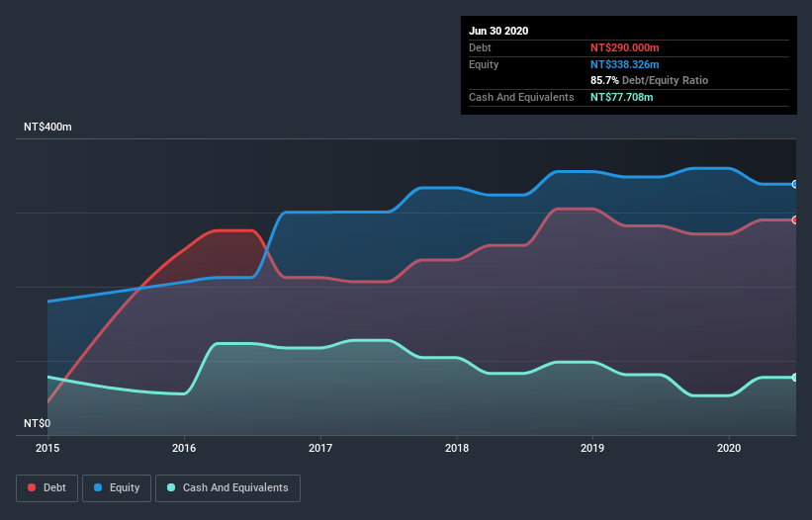Click the 2015 x-axis label
Viewport: 812px width, 520px height.
click(47, 448)
